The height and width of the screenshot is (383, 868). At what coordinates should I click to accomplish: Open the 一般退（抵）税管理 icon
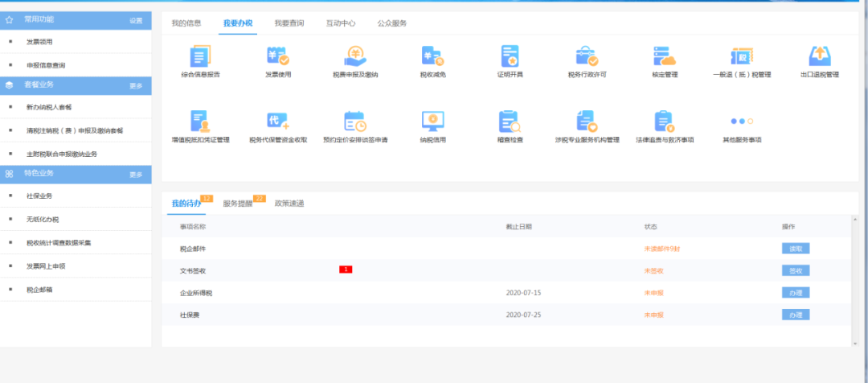point(743,56)
